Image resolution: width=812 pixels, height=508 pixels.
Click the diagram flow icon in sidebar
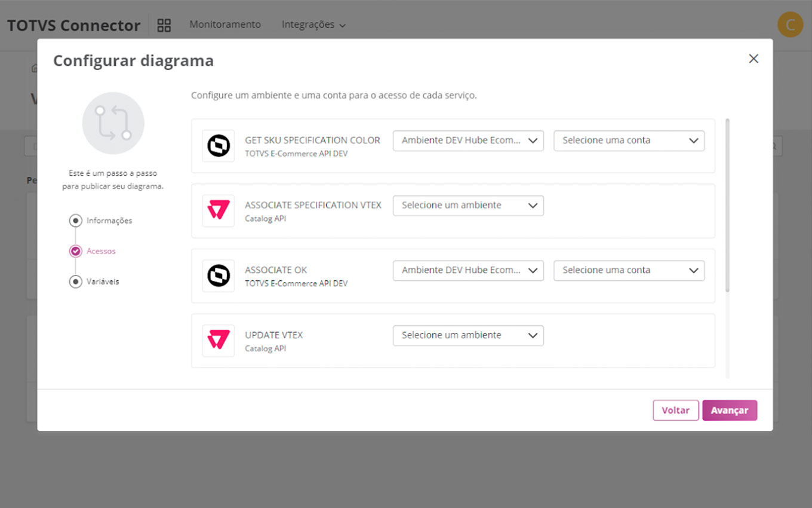[x=113, y=123]
